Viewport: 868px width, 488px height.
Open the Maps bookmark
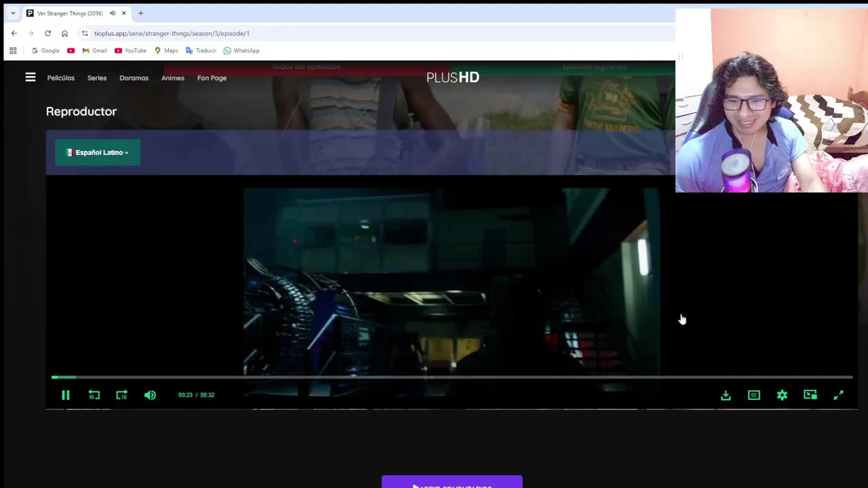tap(166, 51)
